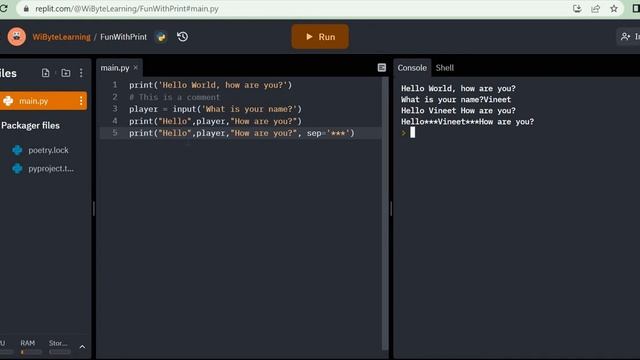640x360 pixels.
Task: Open version history clock icon
Action: coord(182,37)
